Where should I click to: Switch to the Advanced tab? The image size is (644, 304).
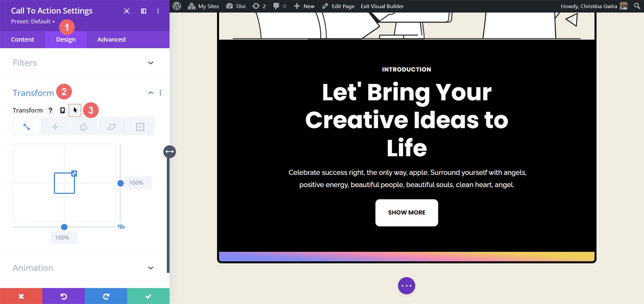coord(111,39)
